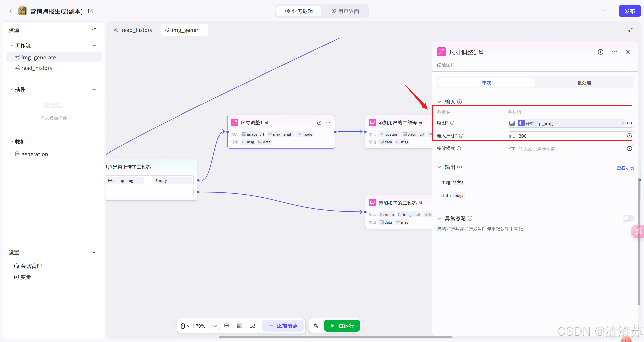Click the green 试运行 button

click(342, 326)
